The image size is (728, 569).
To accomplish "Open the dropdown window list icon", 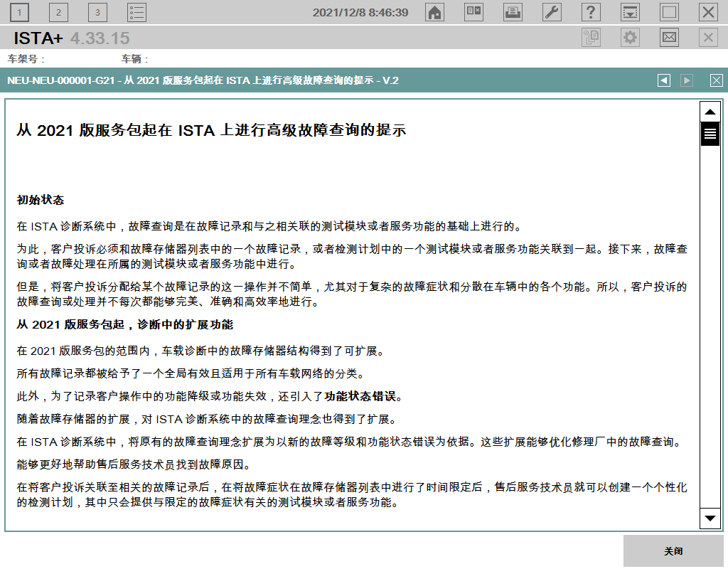I will (x=630, y=13).
